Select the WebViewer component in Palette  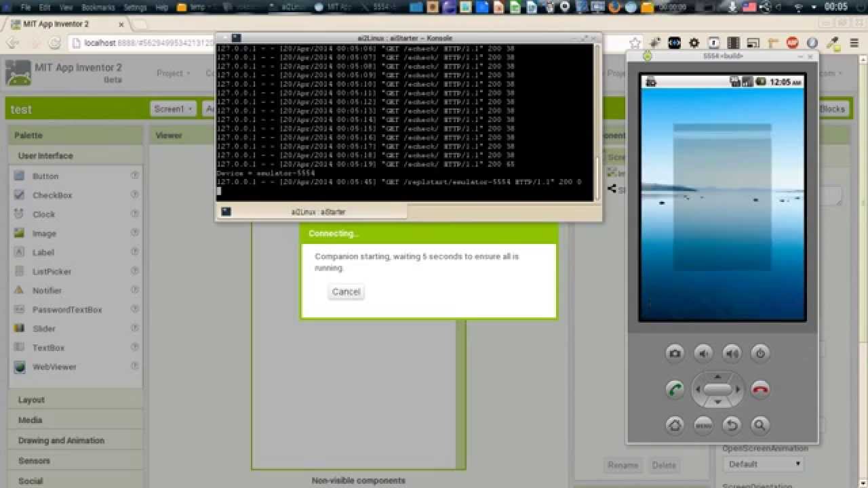point(54,367)
